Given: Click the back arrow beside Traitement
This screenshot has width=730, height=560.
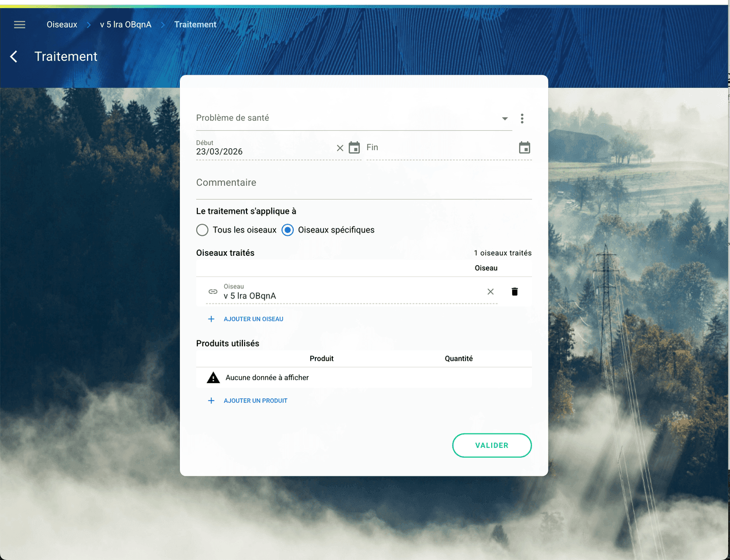Looking at the screenshot, I should pyautogui.click(x=14, y=57).
